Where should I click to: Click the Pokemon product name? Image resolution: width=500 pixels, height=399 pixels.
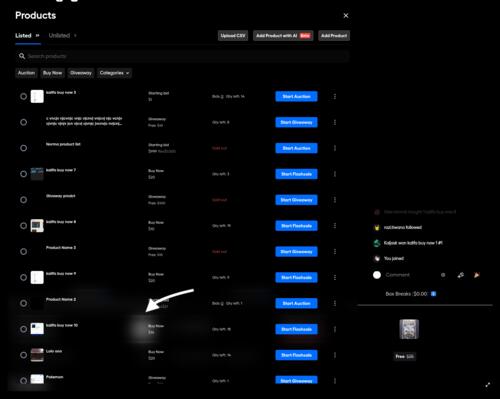tap(54, 377)
